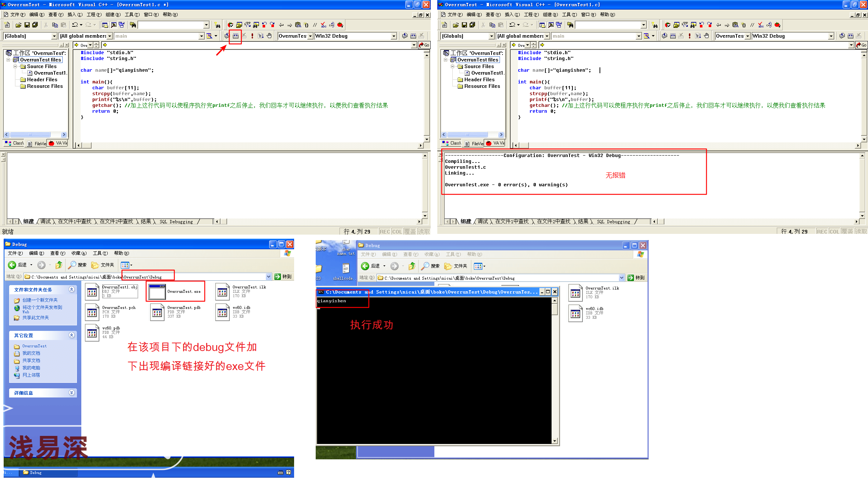
Task: Switch to the 调试 output tab in right window
Action: [x=483, y=221]
